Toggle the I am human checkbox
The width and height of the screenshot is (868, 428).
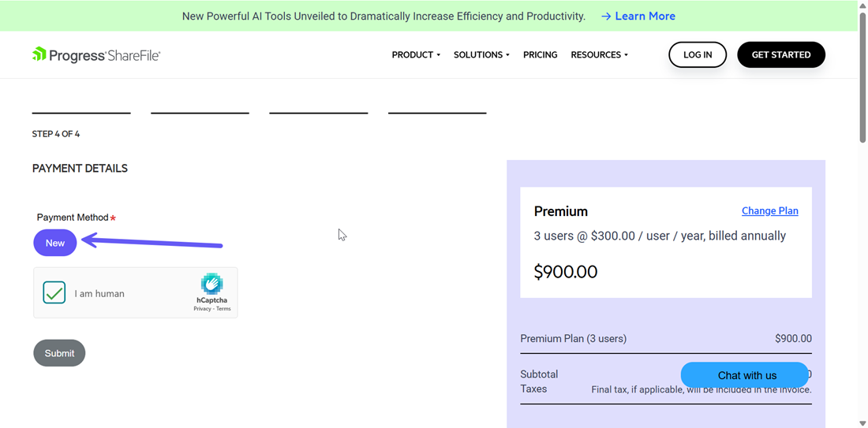[x=54, y=293]
